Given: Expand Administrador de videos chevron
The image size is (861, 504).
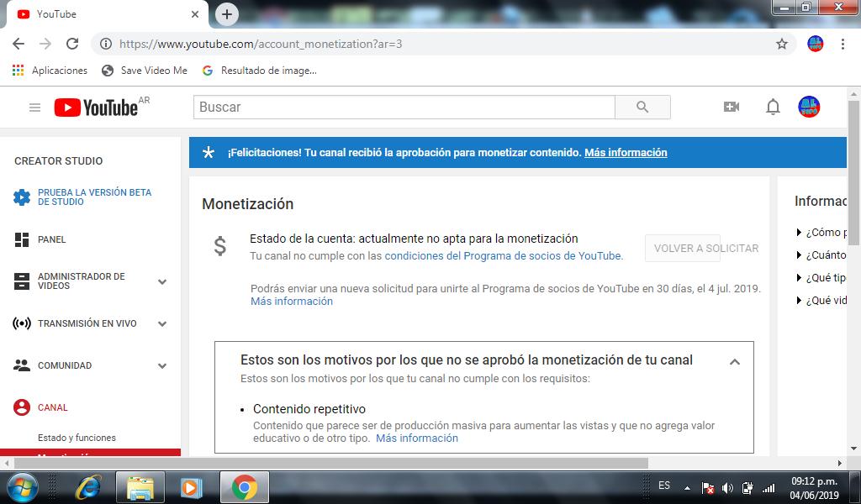Looking at the screenshot, I should tap(162, 281).
